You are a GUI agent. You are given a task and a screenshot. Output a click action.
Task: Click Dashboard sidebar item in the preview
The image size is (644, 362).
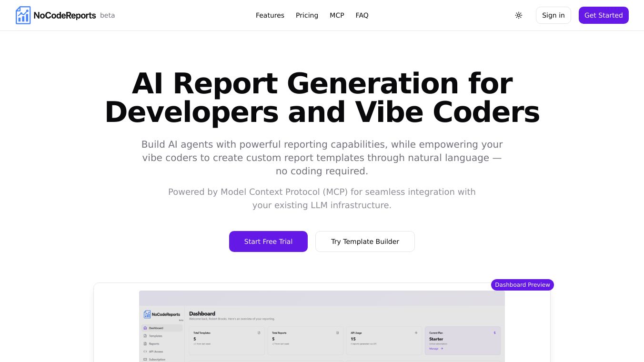pos(162,328)
